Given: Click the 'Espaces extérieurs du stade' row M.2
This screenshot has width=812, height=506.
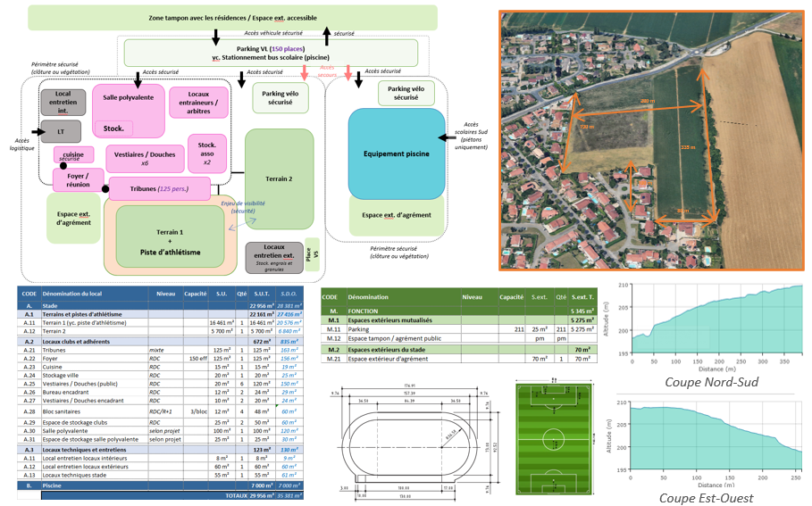Looking at the screenshot, I should pos(459,350).
